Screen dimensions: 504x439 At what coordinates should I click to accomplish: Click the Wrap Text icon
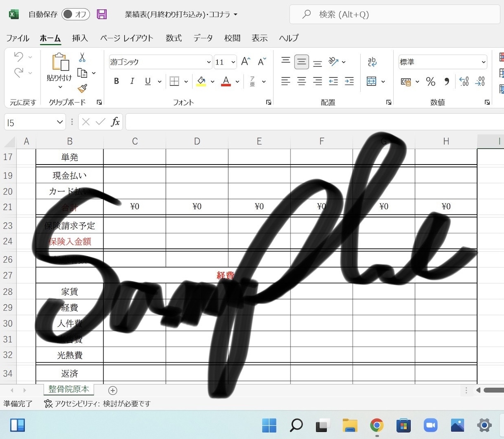(x=372, y=62)
